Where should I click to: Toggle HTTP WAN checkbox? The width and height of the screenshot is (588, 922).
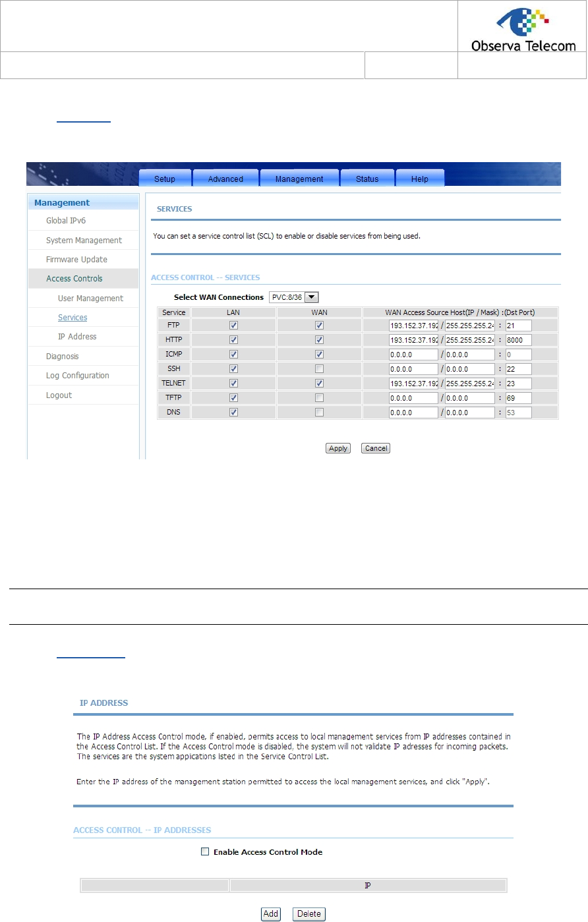coord(319,340)
